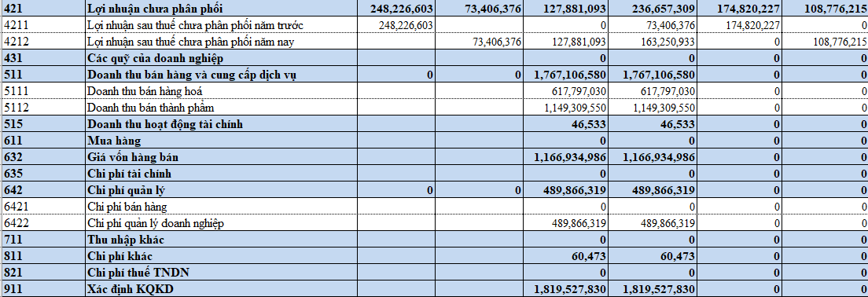
Task: Select the Doanh thu bán thành phẩm cell
Action: click(x=216, y=108)
